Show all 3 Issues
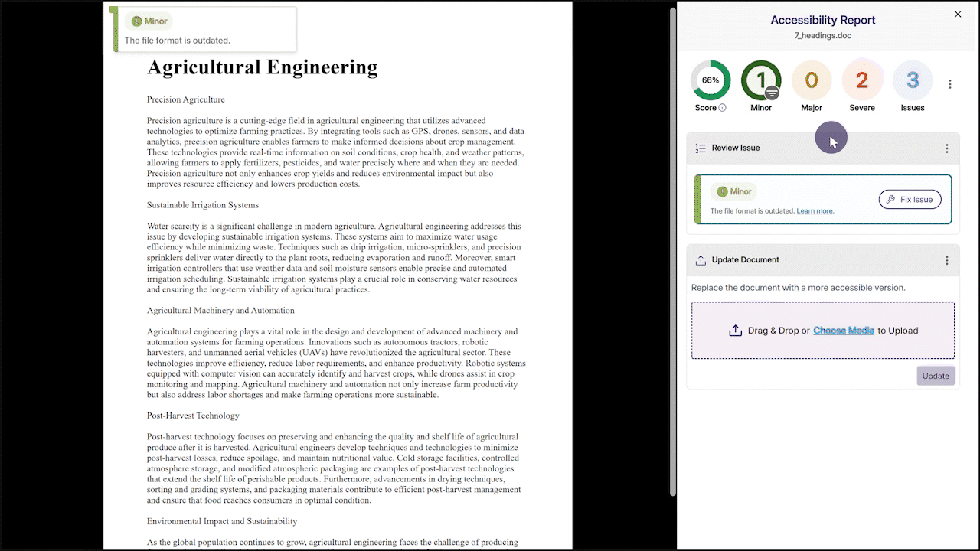The width and height of the screenshot is (980, 551). pos(913,80)
